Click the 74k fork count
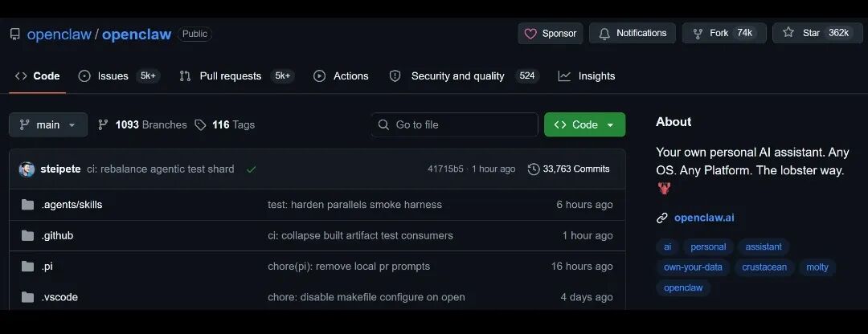Viewport: 868px width, 334px height. pyautogui.click(x=744, y=33)
